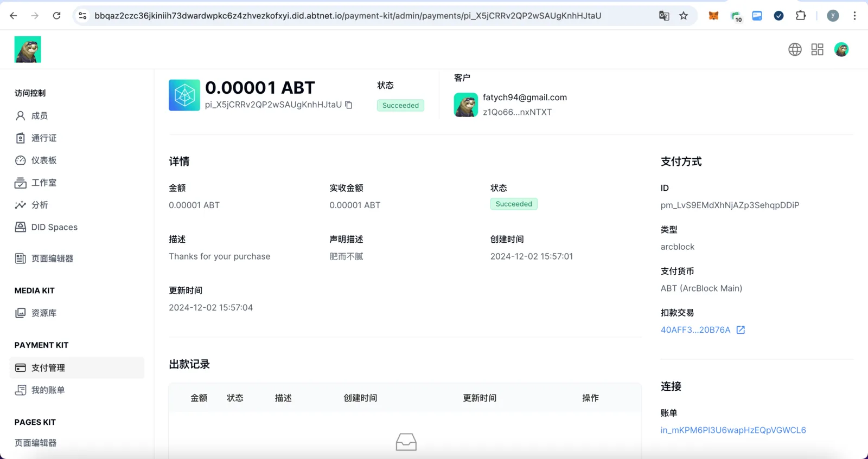Screen dimensions: 868x459
Task: Click the browser address bar URL
Action: click(x=348, y=16)
